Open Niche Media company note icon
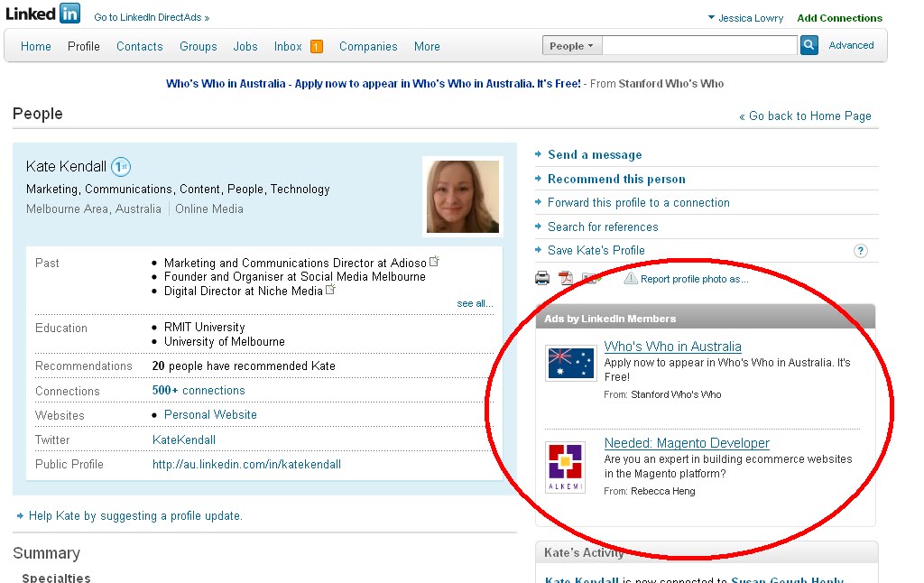 pyautogui.click(x=330, y=289)
